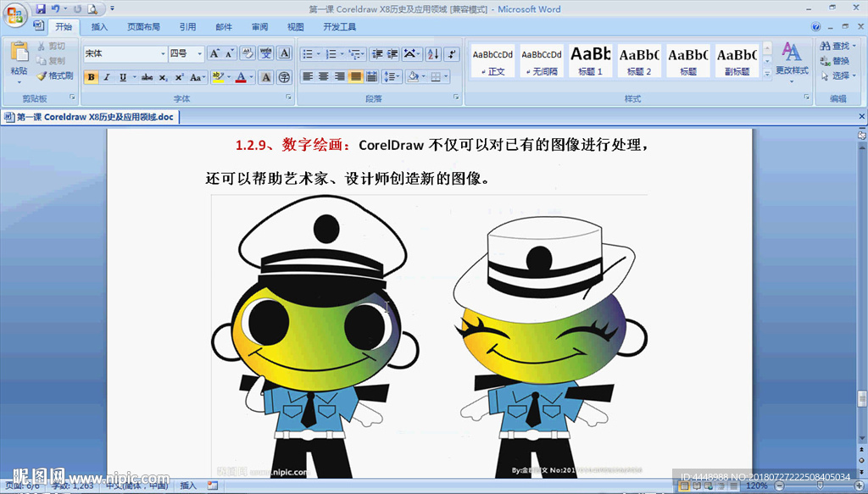Align the paragraph to the left
Image resolution: width=868 pixels, height=494 pixels.
coord(308,77)
